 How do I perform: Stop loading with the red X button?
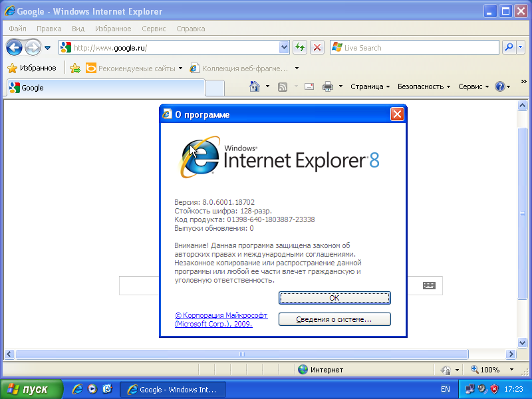pos(317,47)
